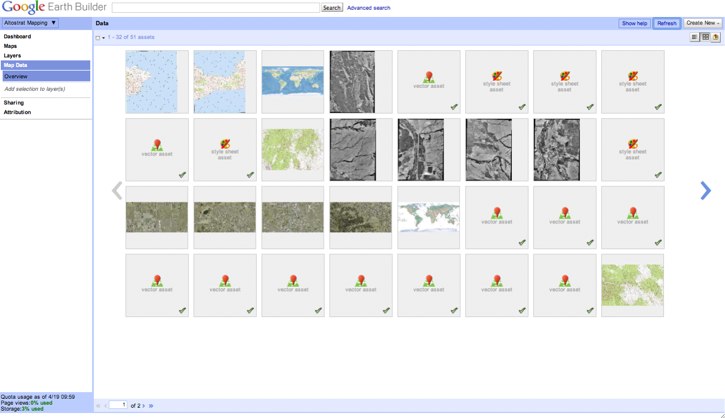Switch to grid thumbnail view icon
This screenshot has height=418, width=725.
(x=705, y=37)
